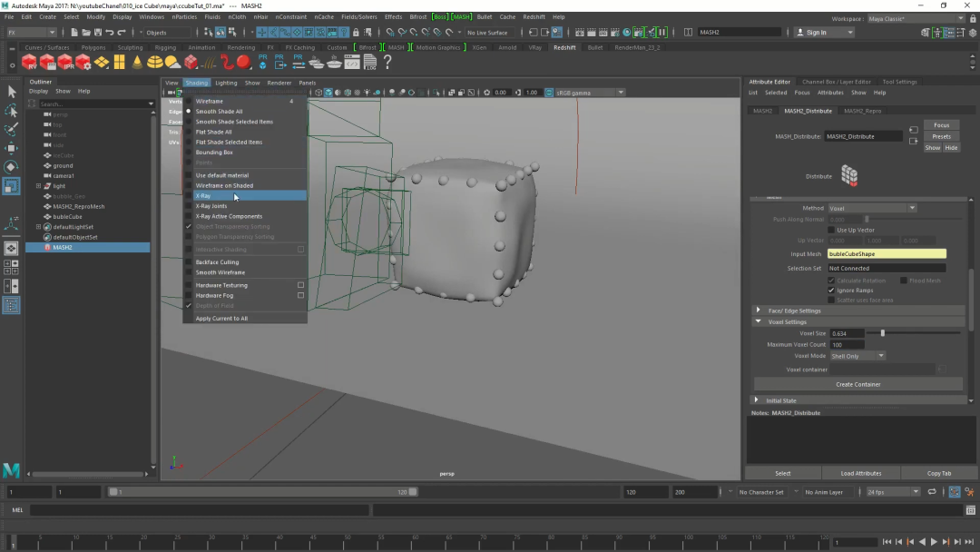980x552 pixels.
Task: Enable the Use Up Vector checkbox
Action: coord(831,230)
